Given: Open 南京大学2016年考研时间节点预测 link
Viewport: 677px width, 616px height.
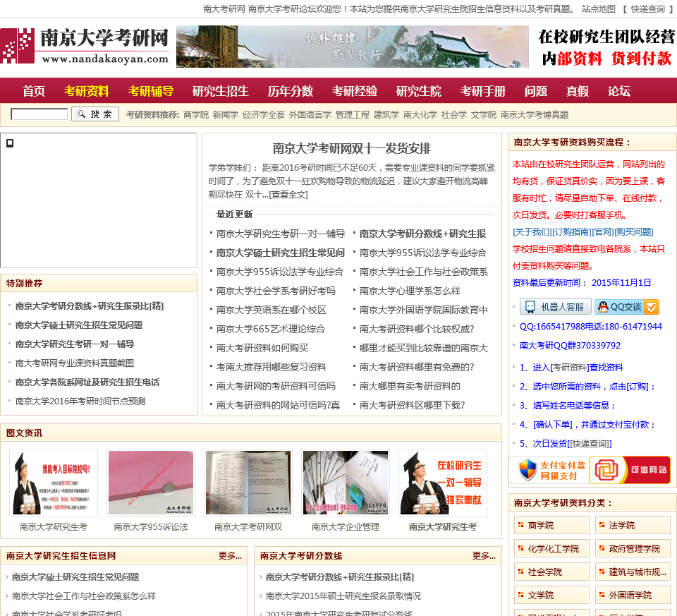Looking at the screenshot, I should (x=80, y=401).
